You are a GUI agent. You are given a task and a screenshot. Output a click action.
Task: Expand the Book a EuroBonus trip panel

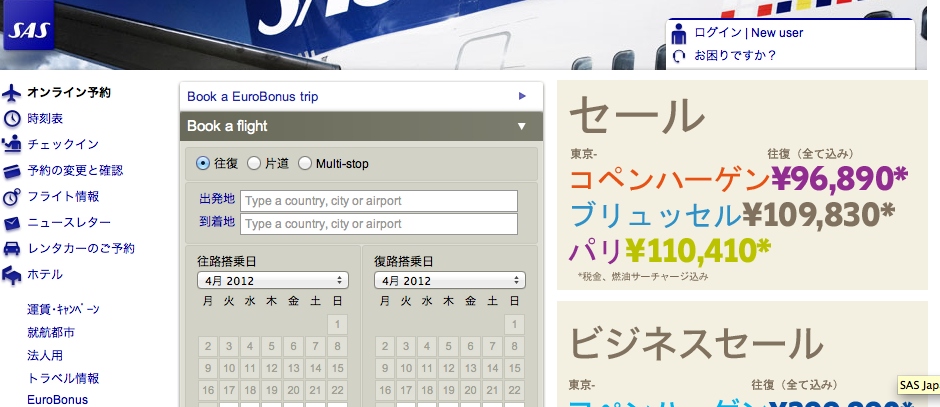click(361, 97)
